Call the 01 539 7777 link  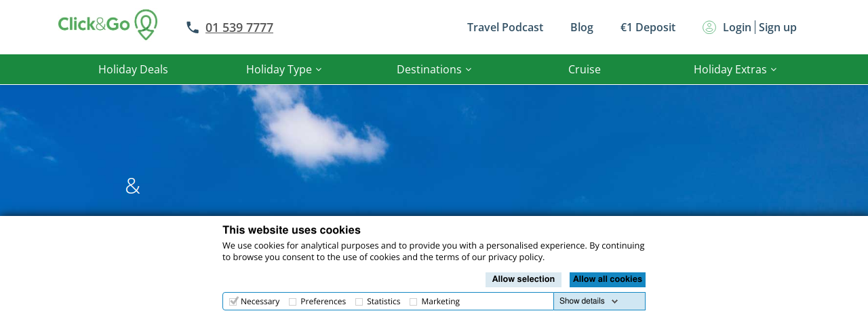239,27
